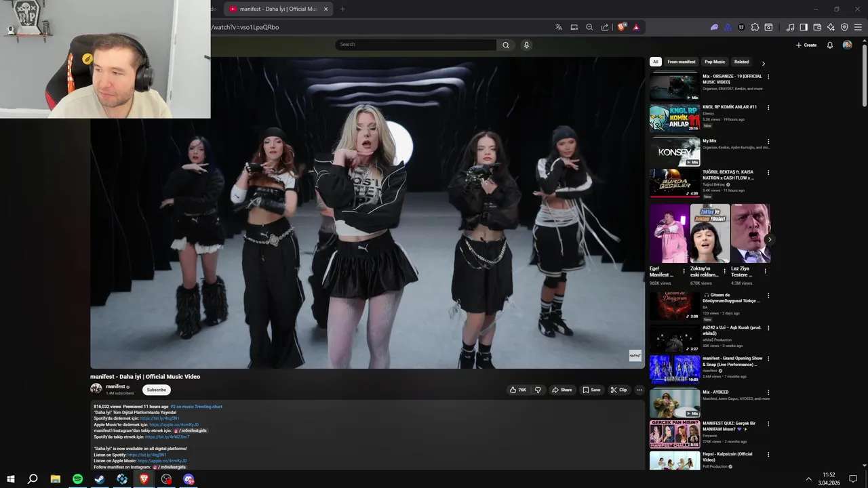The width and height of the screenshot is (868, 488).
Task: Select the All filter chip
Action: [x=656, y=62]
